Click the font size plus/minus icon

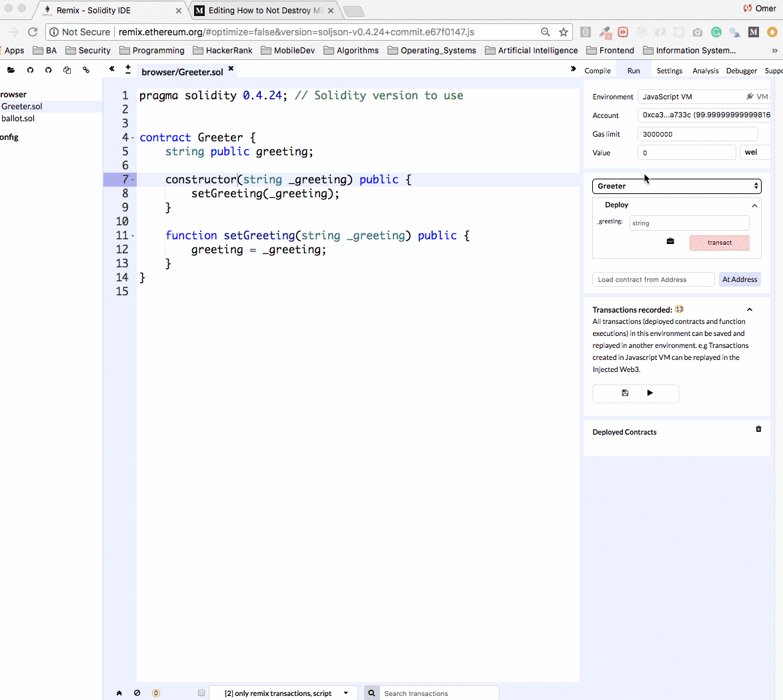click(128, 69)
